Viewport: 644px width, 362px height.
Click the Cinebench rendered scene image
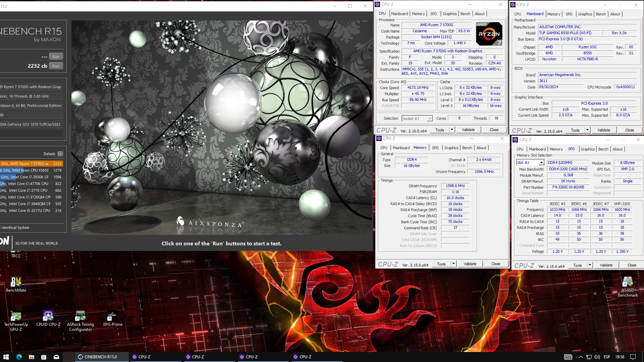tap(222, 127)
